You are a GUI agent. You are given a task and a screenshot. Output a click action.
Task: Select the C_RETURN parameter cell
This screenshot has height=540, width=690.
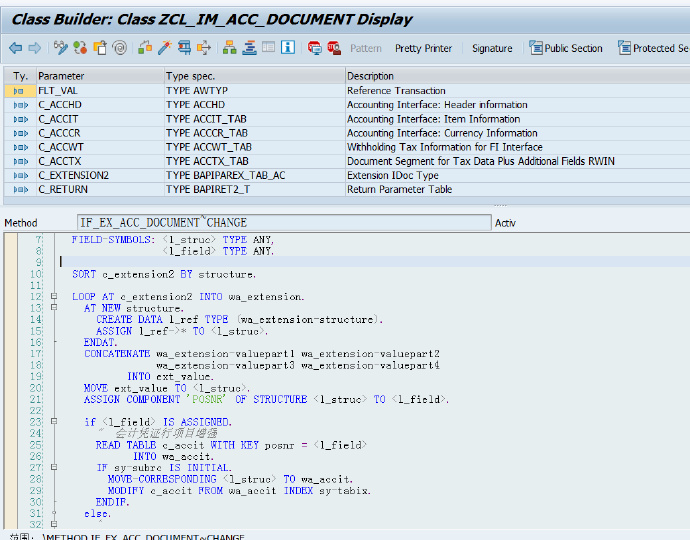click(100, 189)
